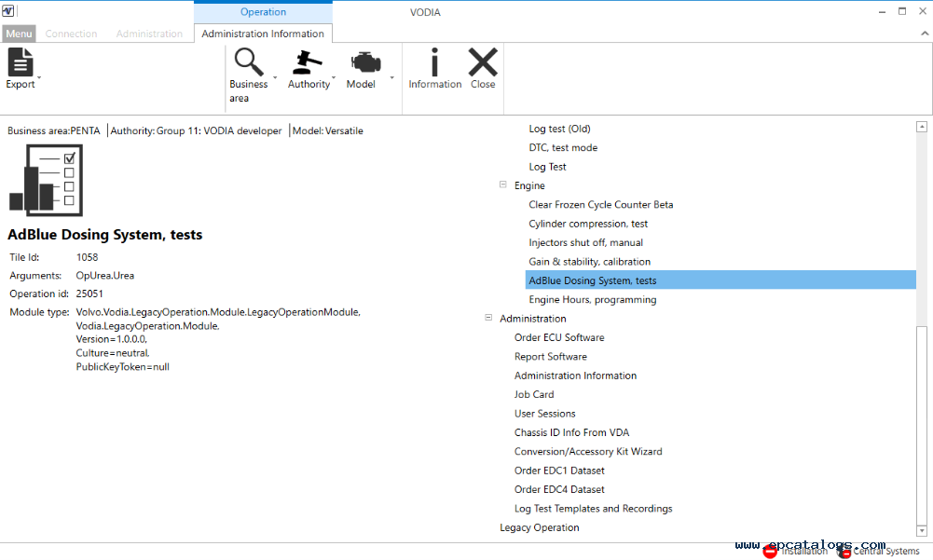Open the Model dropdown arrow
The width and height of the screenshot is (933, 560).
point(391,78)
